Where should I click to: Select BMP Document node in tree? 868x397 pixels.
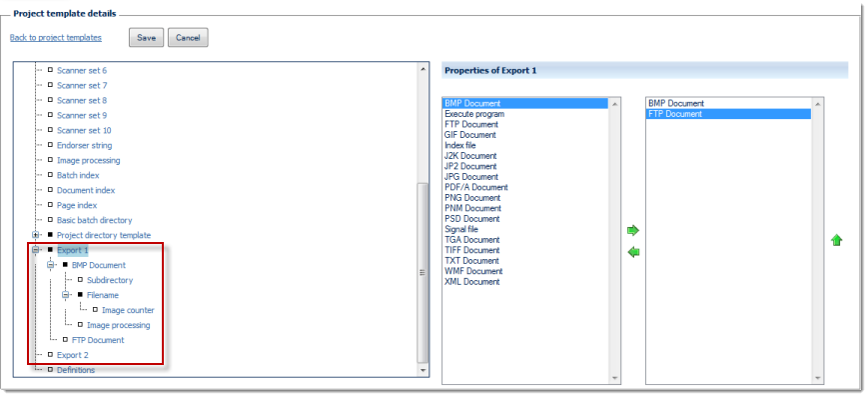(x=99, y=265)
